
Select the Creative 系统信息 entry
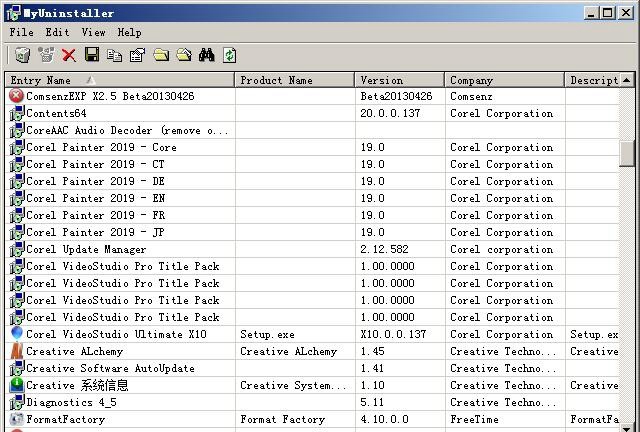[x=77, y=385]
